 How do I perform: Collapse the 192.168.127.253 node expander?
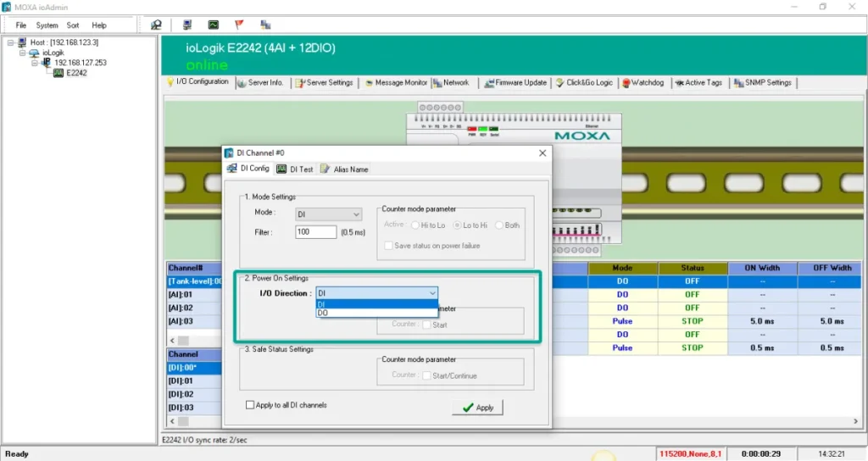tap(35, 63)
